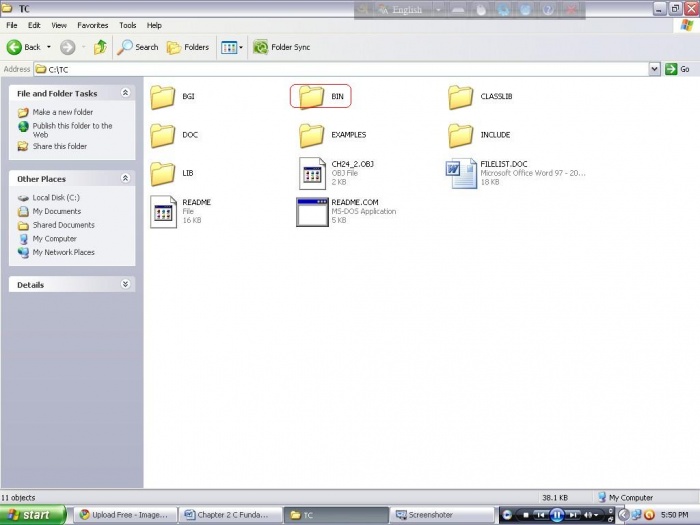Select the CH24_2.OBJ file
The image size is (700, 525).
pyautogui.click(x=312, y=172)
